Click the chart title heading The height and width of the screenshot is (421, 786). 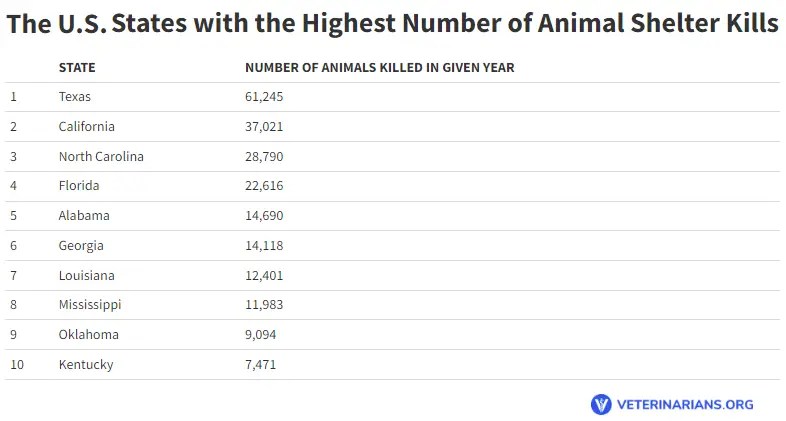click(x=392, y=25)
